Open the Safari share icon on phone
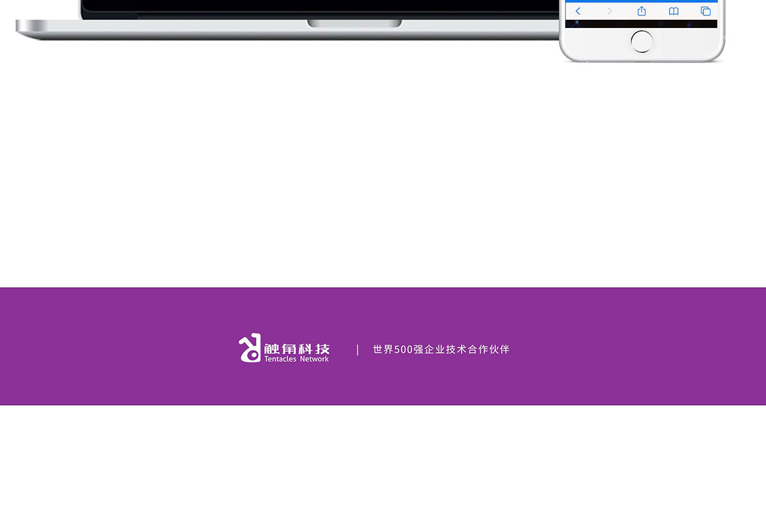The image size is (766, 532). 642,11
